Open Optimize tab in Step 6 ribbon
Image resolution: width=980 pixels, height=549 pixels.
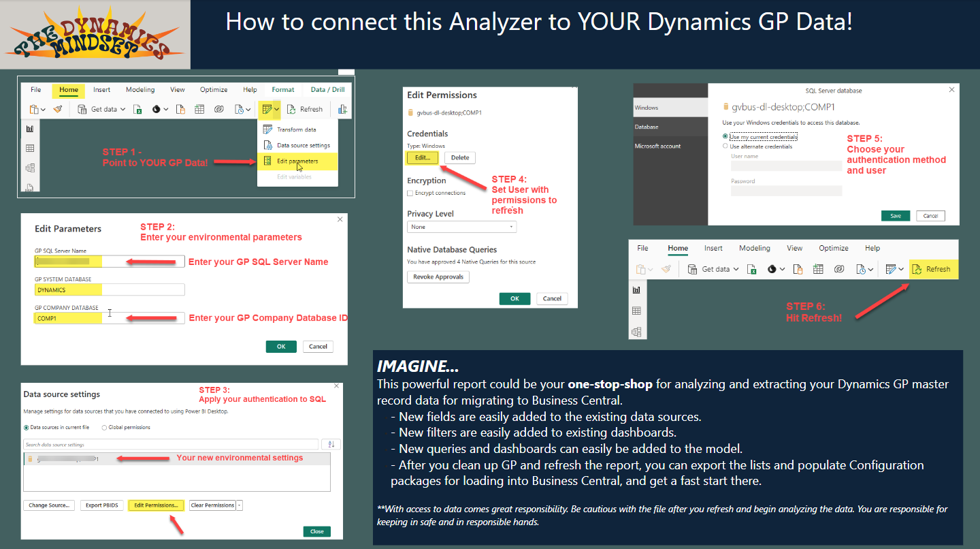[x=834, y=248]
